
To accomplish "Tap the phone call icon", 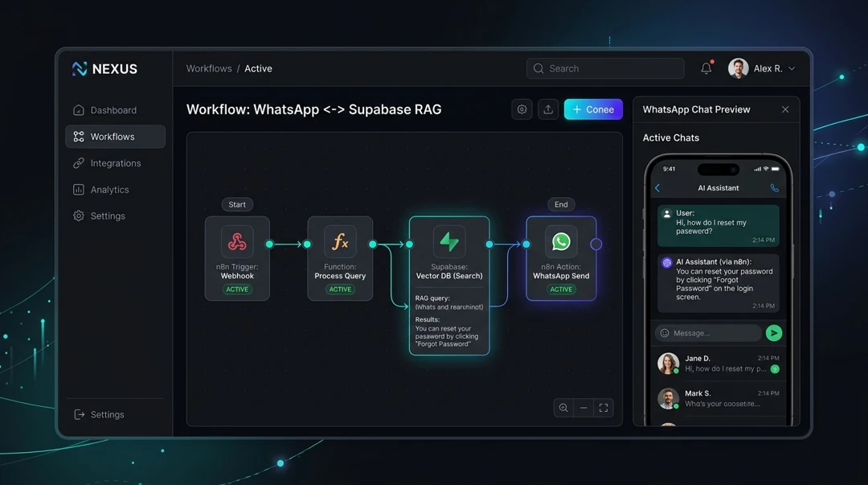I will point(775,188).
